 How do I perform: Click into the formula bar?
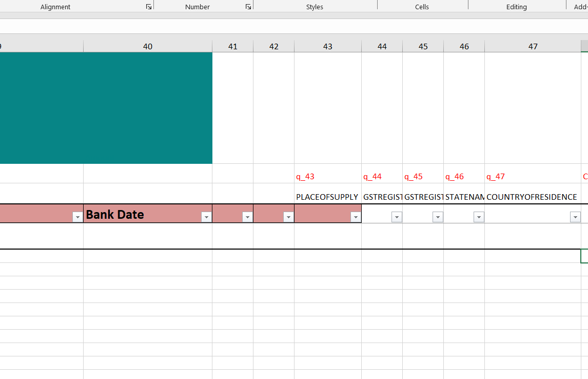point(293,26)
